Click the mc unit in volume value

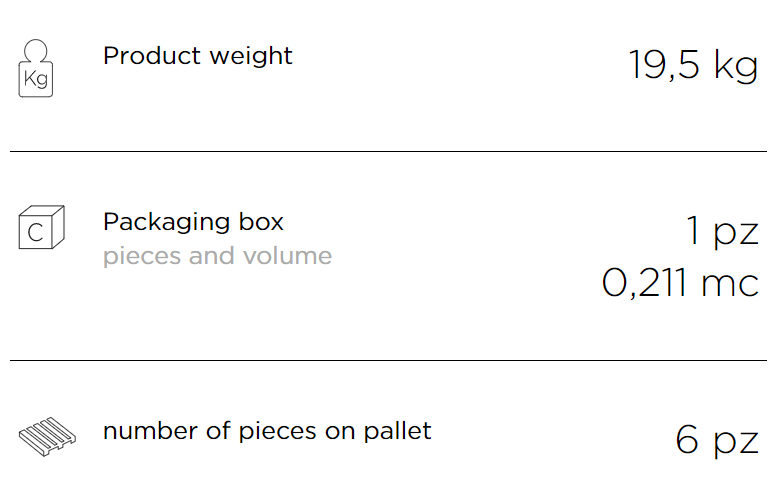(730, 284)
